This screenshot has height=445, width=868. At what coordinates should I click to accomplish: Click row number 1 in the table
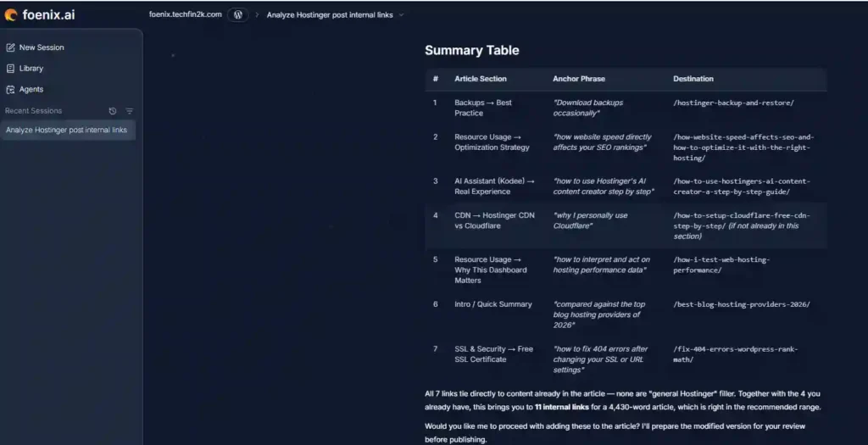(x=435, y=103)
